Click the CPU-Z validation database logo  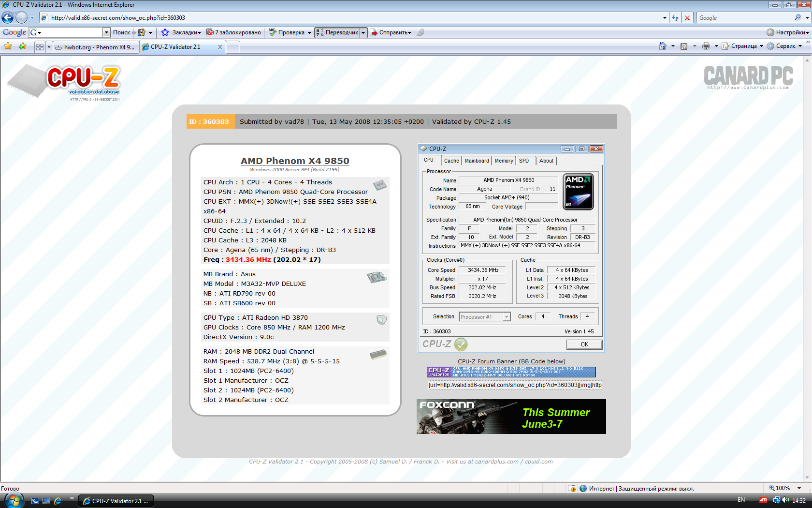click(64, 82)
